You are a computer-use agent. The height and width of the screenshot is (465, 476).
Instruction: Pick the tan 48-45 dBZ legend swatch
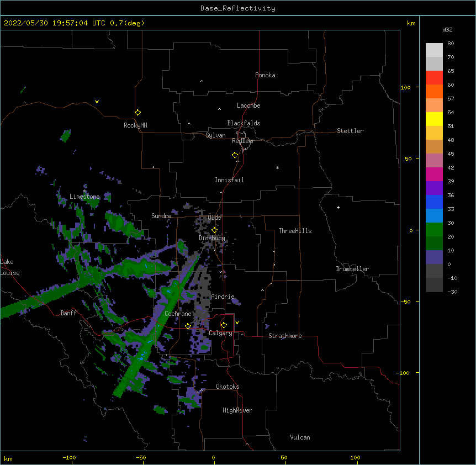point(434,146)
